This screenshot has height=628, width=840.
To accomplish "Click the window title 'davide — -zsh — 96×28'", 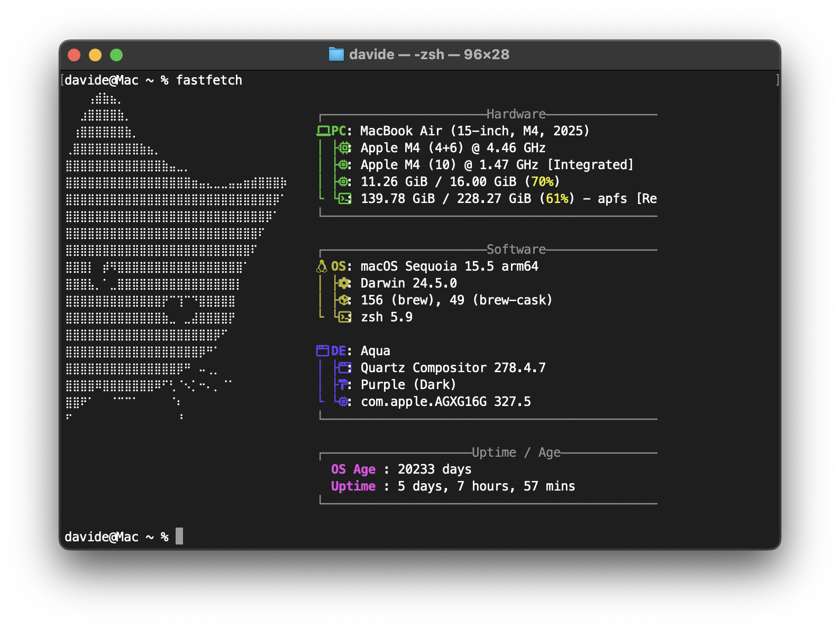I will (429, 54).
